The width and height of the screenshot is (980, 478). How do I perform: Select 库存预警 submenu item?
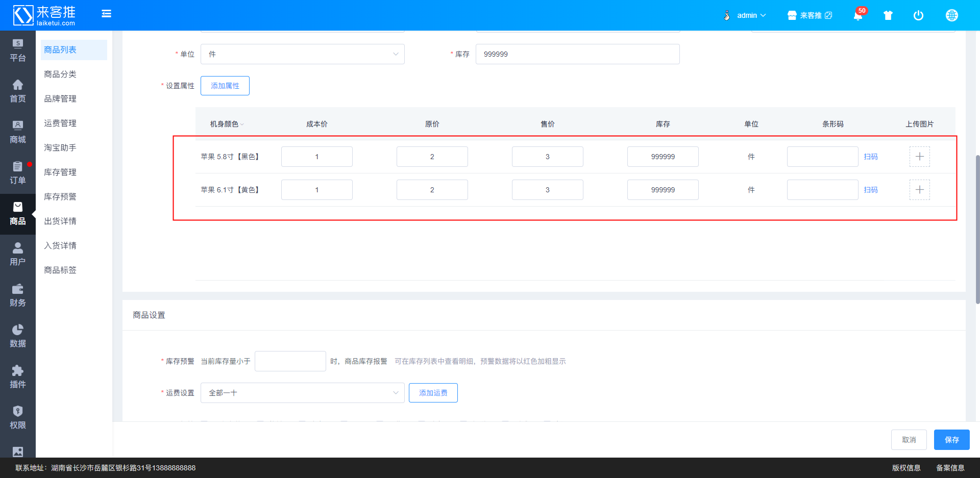point(74,197)
